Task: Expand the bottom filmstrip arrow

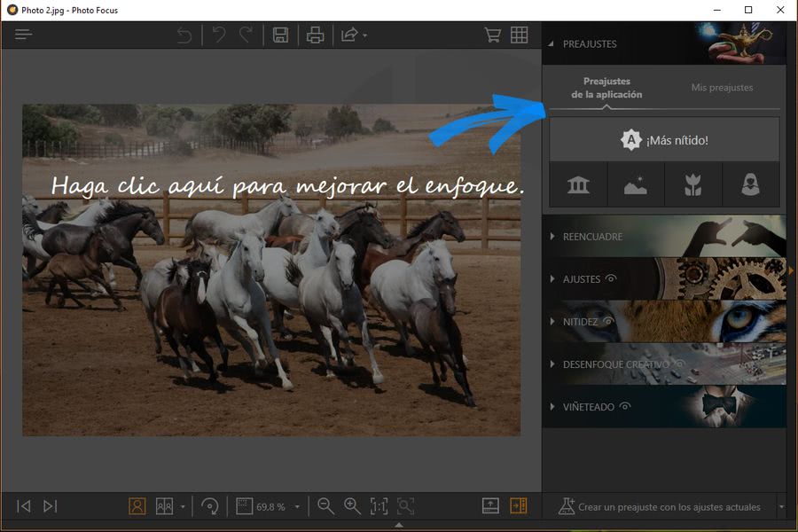Action: pos(399,524)
